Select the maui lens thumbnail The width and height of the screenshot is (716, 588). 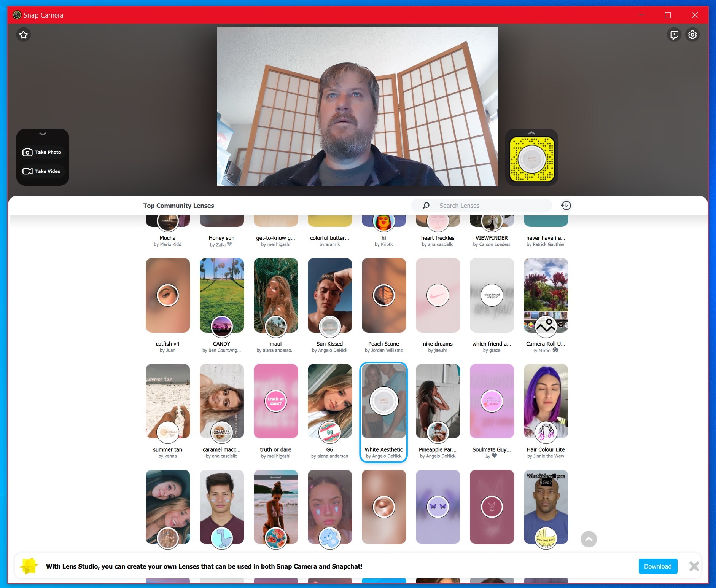[276, 295]
